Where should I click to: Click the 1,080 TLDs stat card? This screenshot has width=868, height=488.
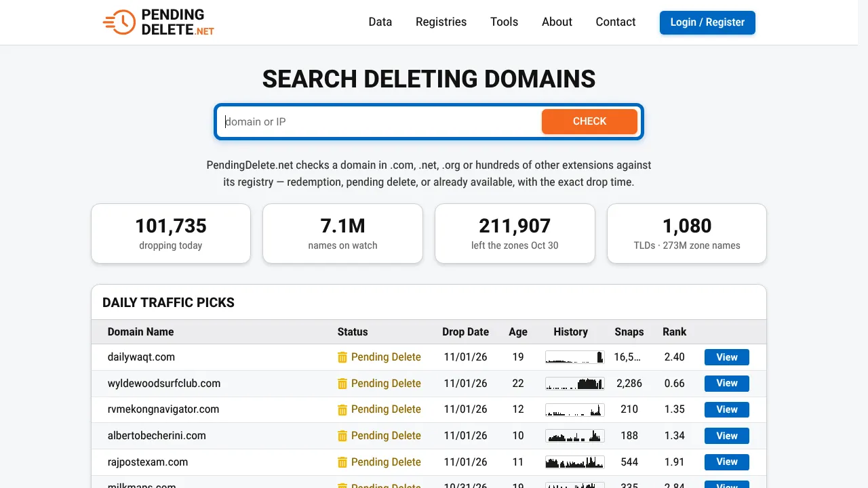click(x=687, y=233)
